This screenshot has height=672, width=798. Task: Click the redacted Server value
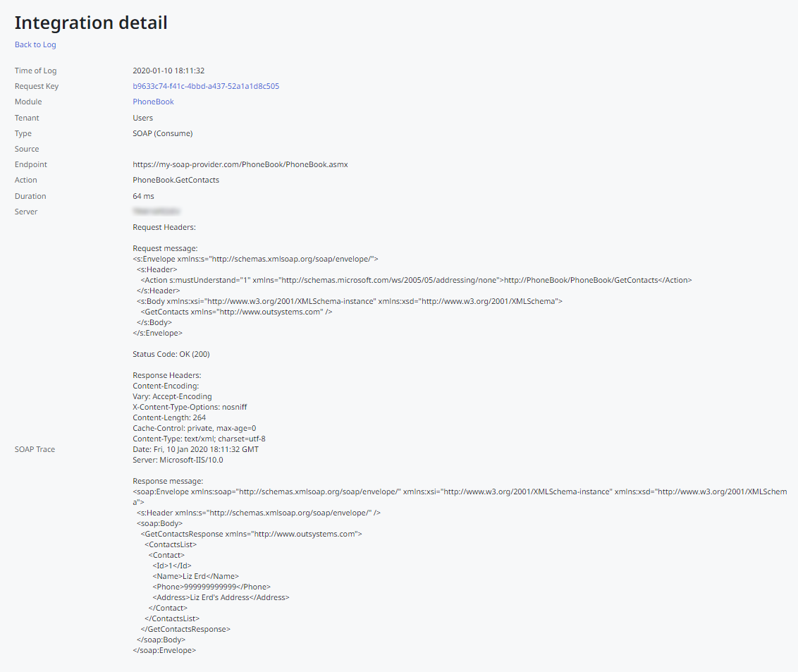(x=156, y=211)
